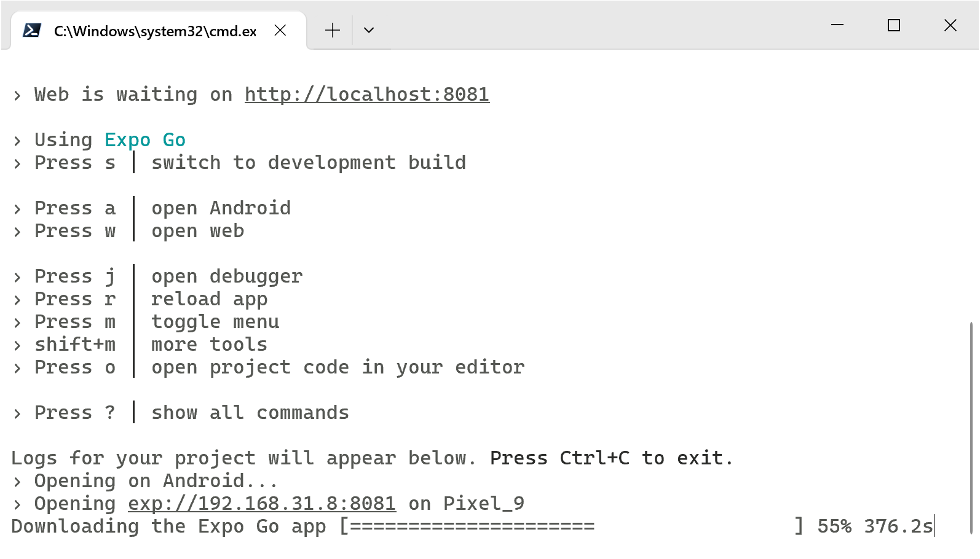Open the http://localhost:8081 link
The height and width of the screenshot is (559, 980).
(366, 95)
